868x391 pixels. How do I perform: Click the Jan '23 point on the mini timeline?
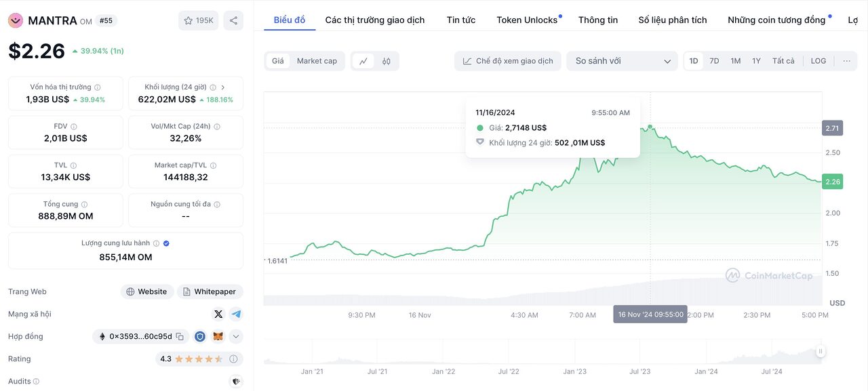574,371
